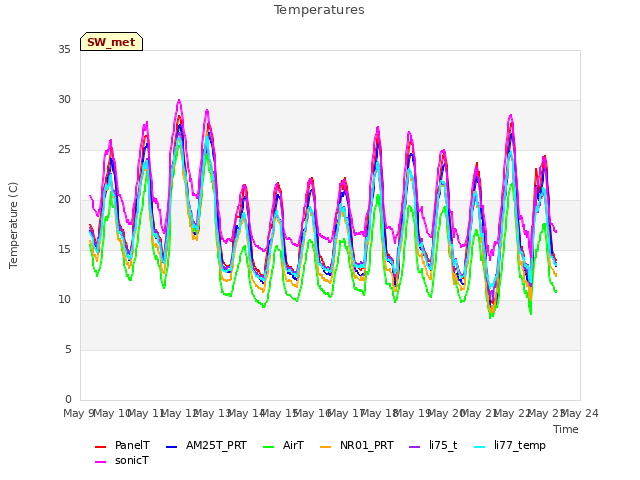Toggle PanelT series in legend

click(x=132, y=445)
